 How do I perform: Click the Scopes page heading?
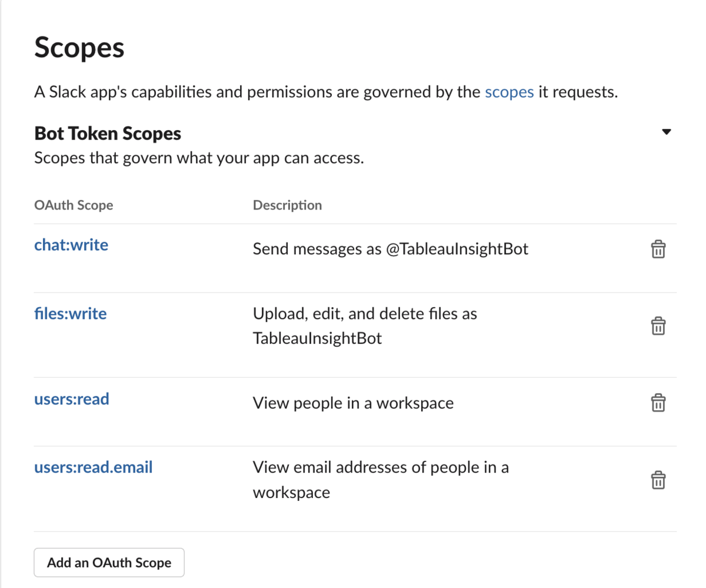(x=79, y=48)
